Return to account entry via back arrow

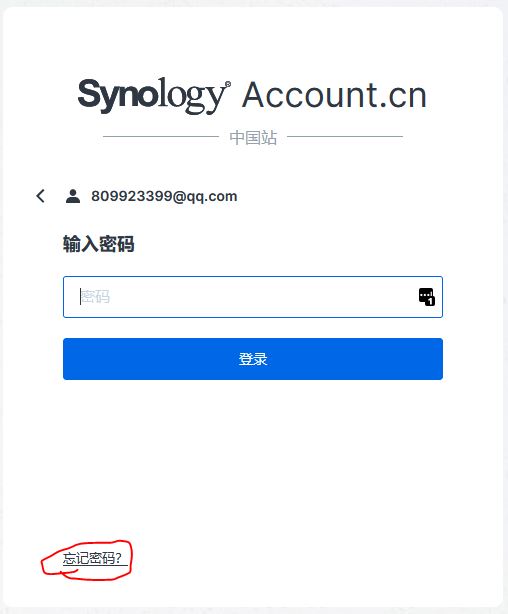tap(40, 196)
